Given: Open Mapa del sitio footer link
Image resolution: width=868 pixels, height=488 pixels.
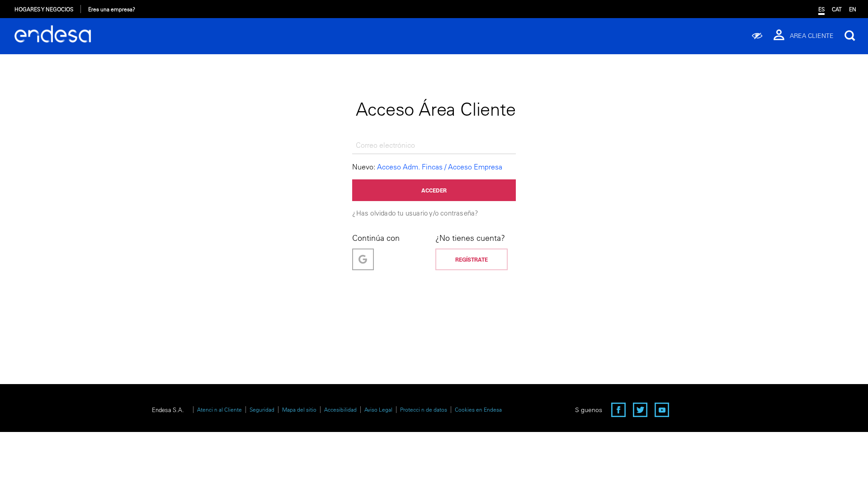Looking at the screenshot, I should 299,410.
